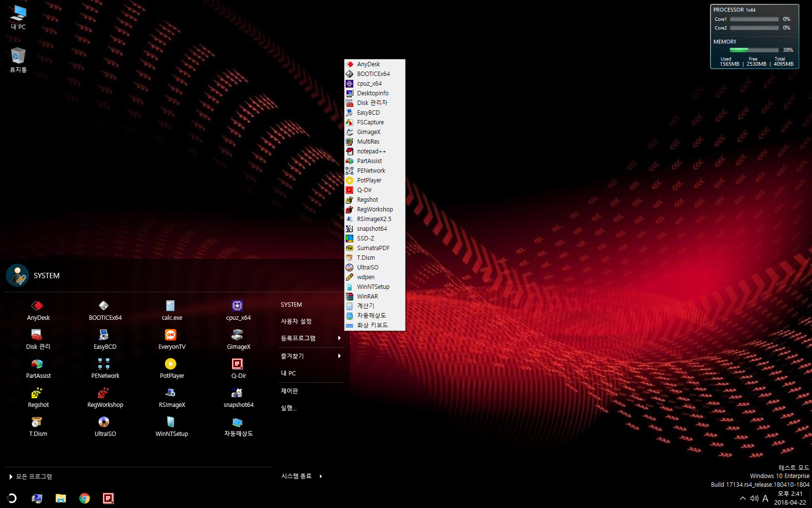Choose 실행... from the start menu
The width and height of the screenshot is (812, 508).
[289, 408]
